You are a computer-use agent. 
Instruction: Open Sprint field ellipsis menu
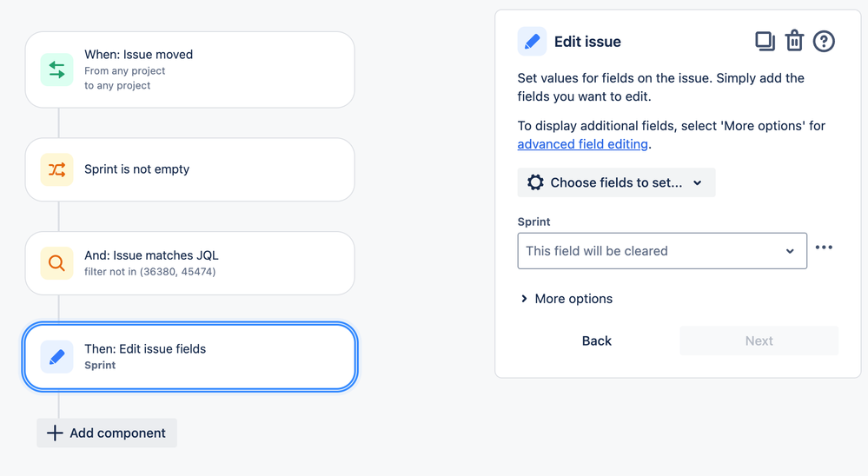[x=824, y=248]
